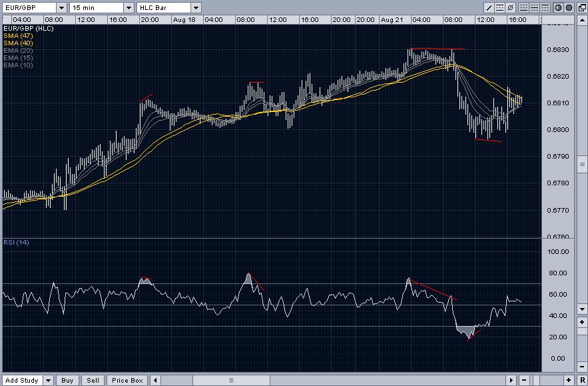Open the EUR/GBP symbol dropdown
Image resolution: width=588 pixels, height=386 pixels.
point(61,8)
